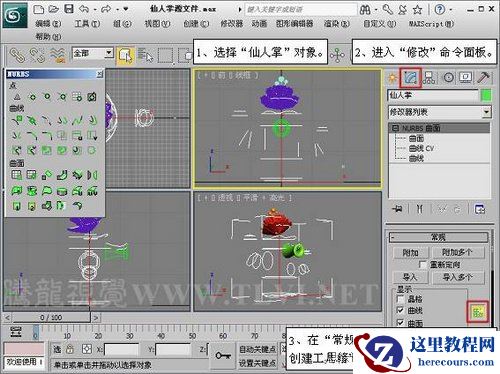Click the Unlink Selection tool

pos(37,55)
